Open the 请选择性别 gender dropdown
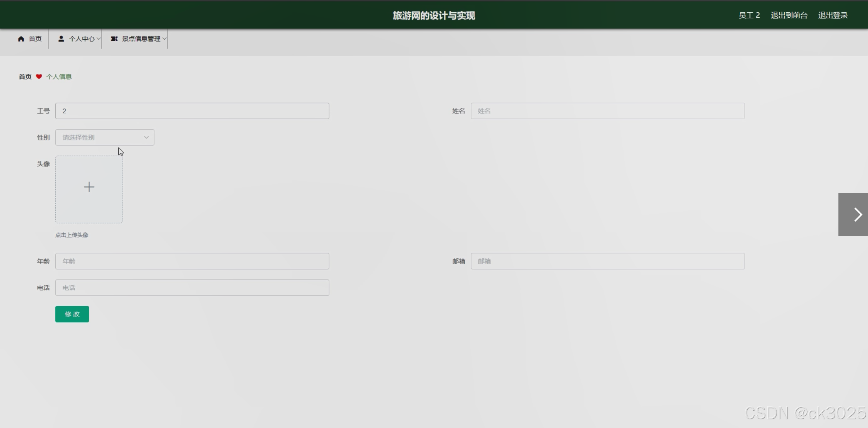This screenshot has width=868, height=428. coord(105,137)
